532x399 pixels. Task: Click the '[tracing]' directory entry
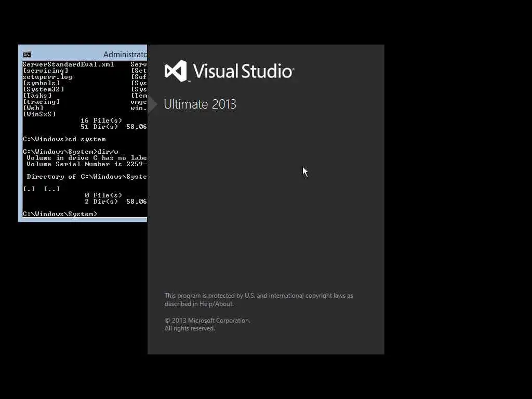pyautogui.click(x=42, y=102)
